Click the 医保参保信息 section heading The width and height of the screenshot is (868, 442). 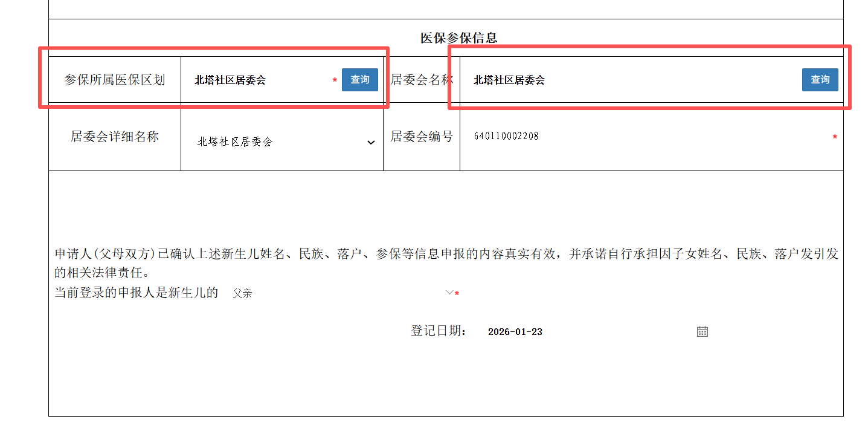(458, 37)
